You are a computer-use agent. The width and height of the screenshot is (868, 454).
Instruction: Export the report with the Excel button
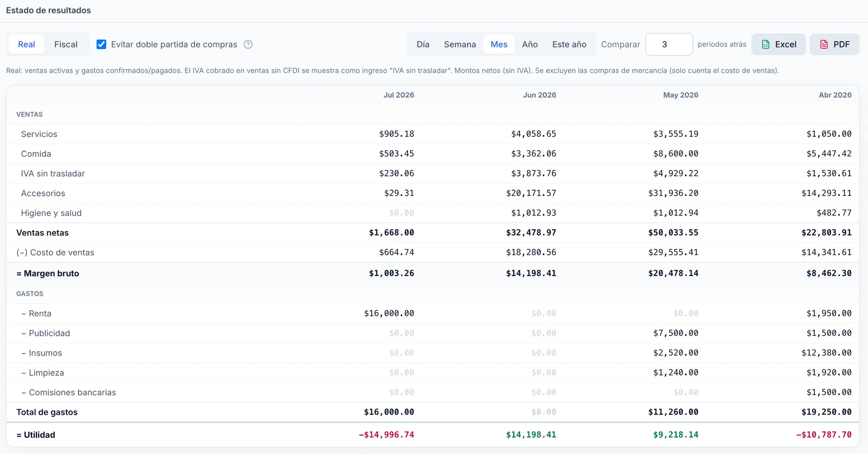tap(779, 44)
